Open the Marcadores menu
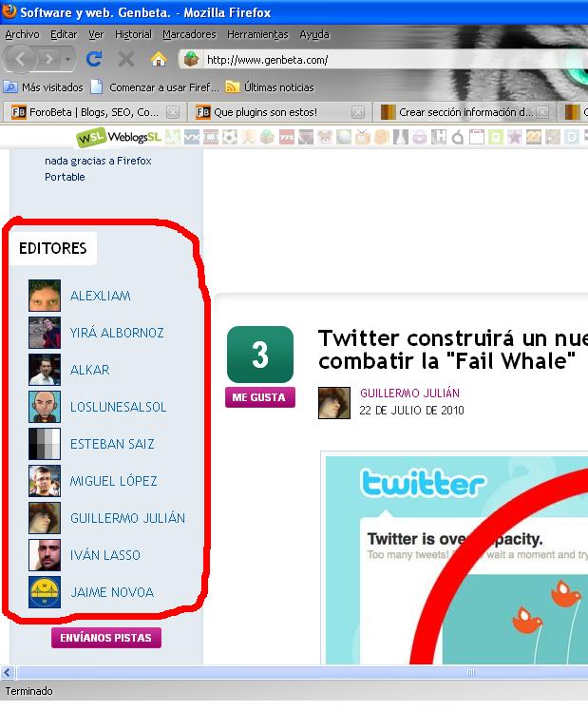 189,34
